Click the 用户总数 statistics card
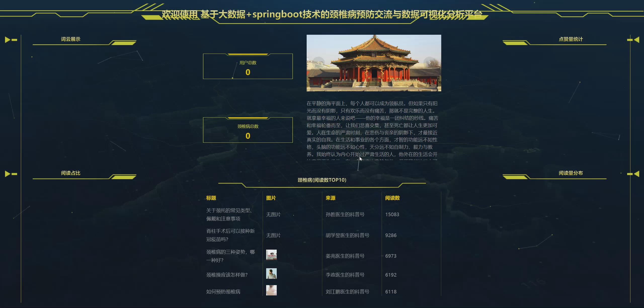Screen dimensions: 644x308 pyautogui.click(x=248, y=66)
